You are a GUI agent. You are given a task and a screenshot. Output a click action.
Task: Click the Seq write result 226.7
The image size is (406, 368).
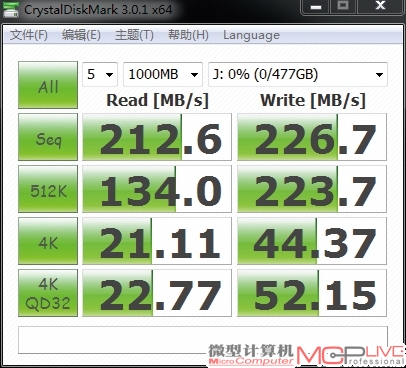point(312,137)
